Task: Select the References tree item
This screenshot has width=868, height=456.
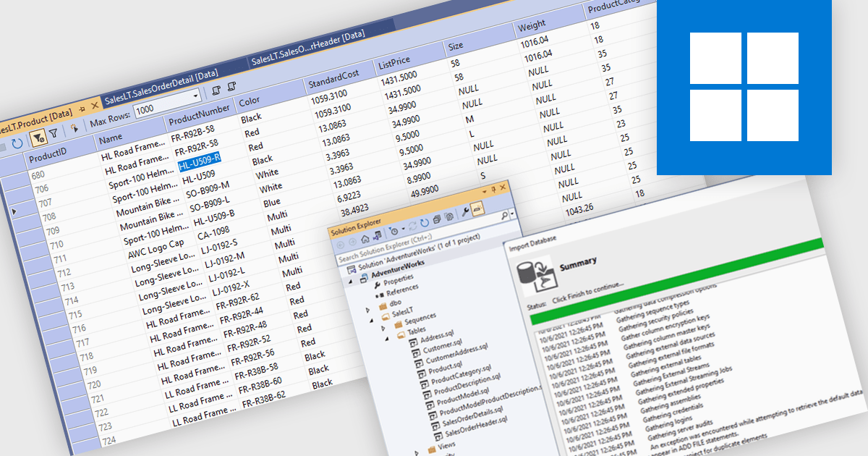Action: [401, 288]
